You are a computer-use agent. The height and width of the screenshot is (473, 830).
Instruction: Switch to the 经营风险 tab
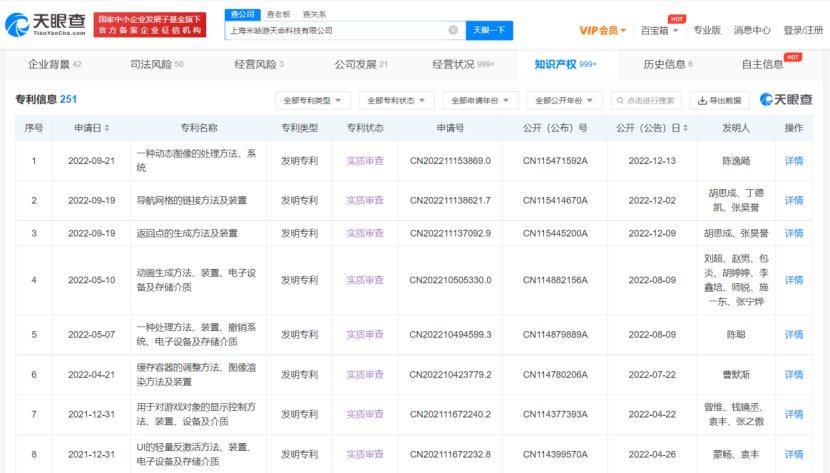pos(259,65)
